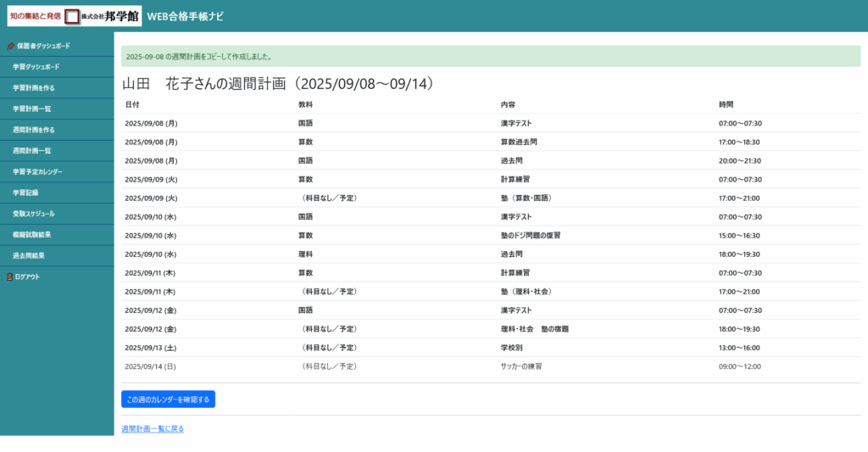
Task: Choose 週間計画を作る in the sidebar
Action: pos(33,130)
